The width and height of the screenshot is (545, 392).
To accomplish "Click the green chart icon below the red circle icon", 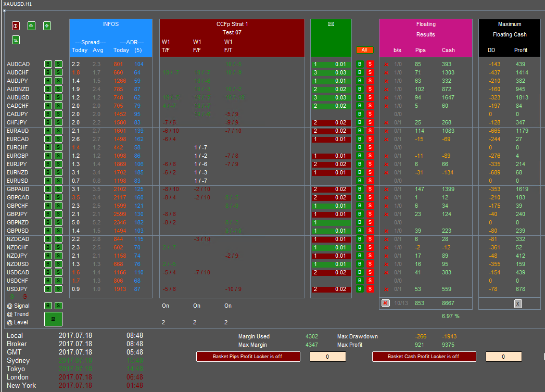I will tap(16, 40).
